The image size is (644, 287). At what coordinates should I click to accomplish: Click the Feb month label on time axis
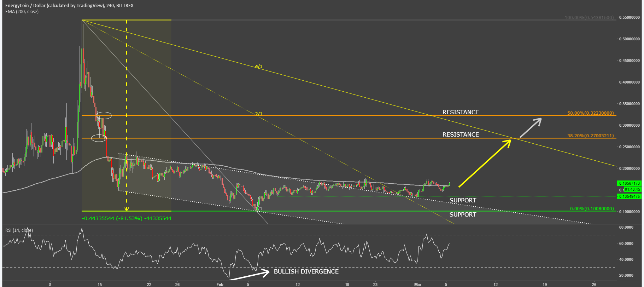[220, 285]
